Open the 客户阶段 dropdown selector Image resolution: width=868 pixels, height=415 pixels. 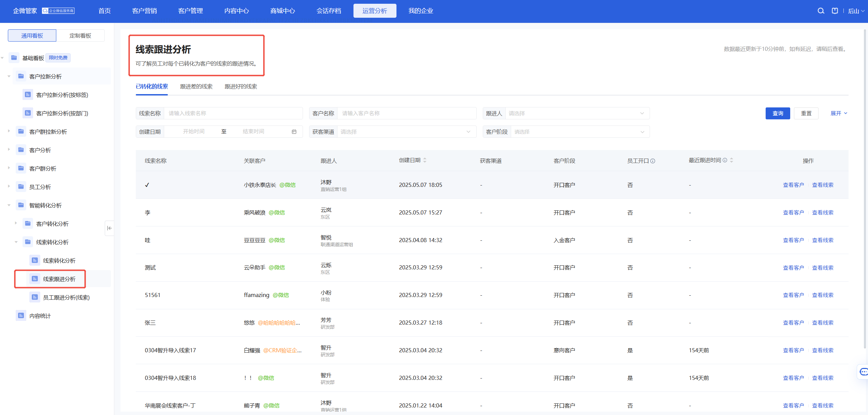(580, 132)
